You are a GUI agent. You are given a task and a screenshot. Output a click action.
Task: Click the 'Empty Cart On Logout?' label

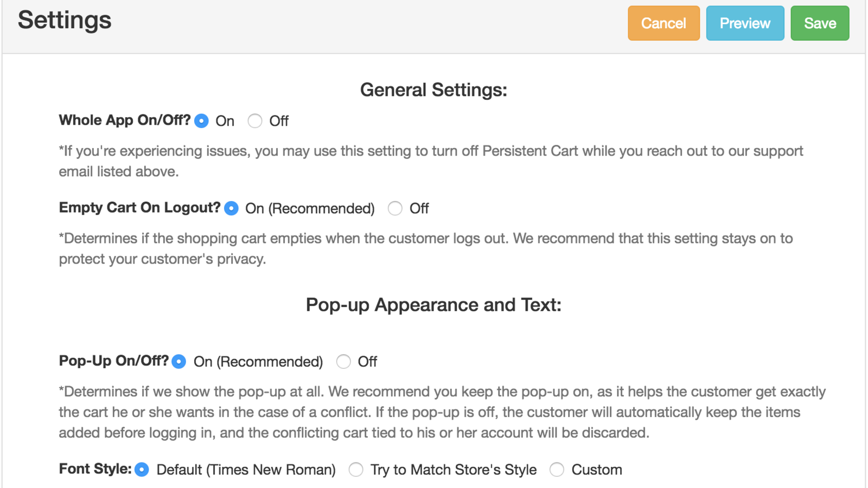point(139,207)
